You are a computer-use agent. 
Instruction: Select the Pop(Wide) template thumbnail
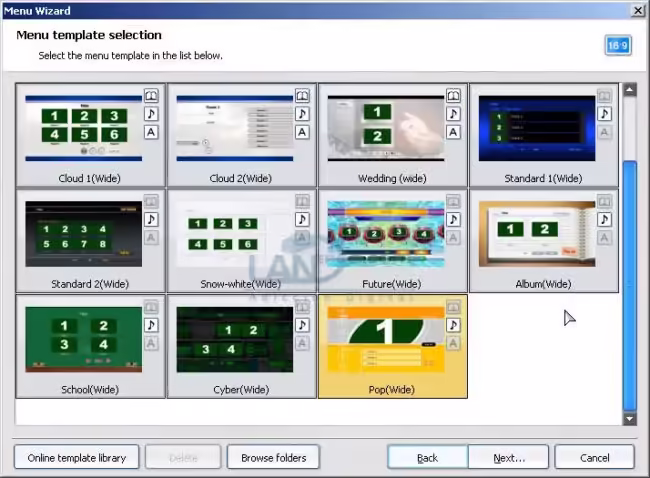pos(386,340)
